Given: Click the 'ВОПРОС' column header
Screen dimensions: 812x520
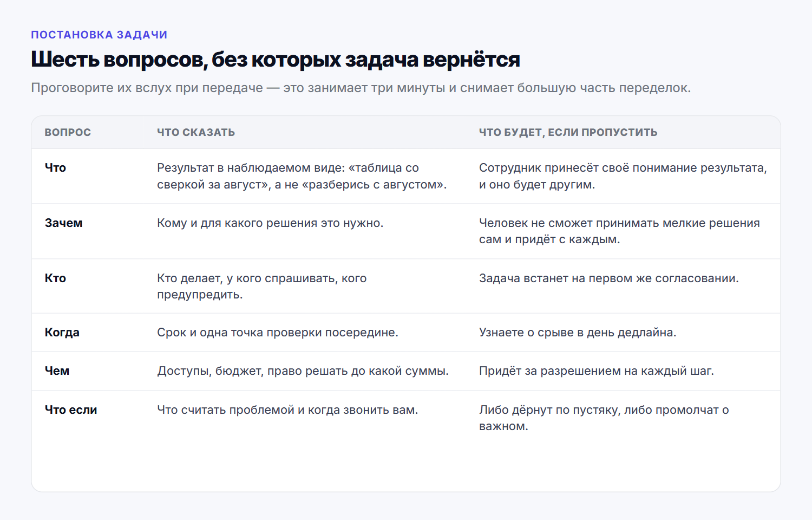Looking at the screenshot, I should pos(68,132).
